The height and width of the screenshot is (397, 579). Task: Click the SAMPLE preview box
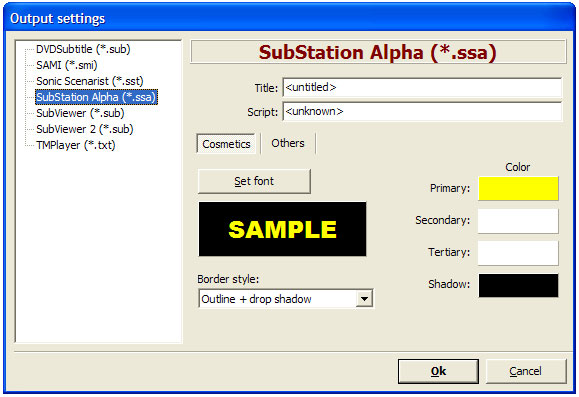coord(282,229)
